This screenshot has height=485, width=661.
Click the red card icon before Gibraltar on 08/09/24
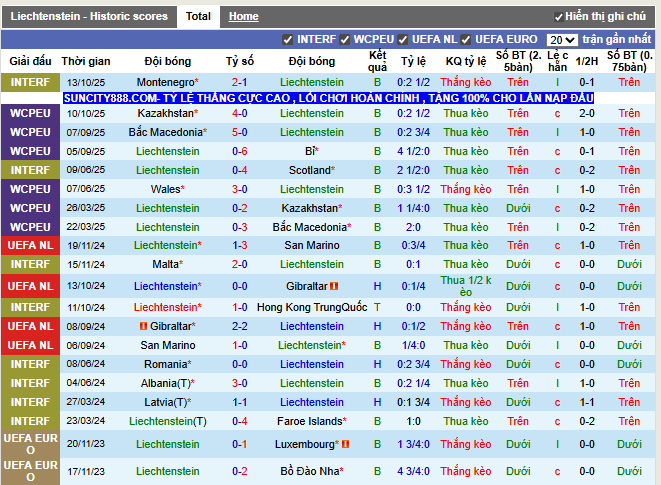tap(143, 326)
